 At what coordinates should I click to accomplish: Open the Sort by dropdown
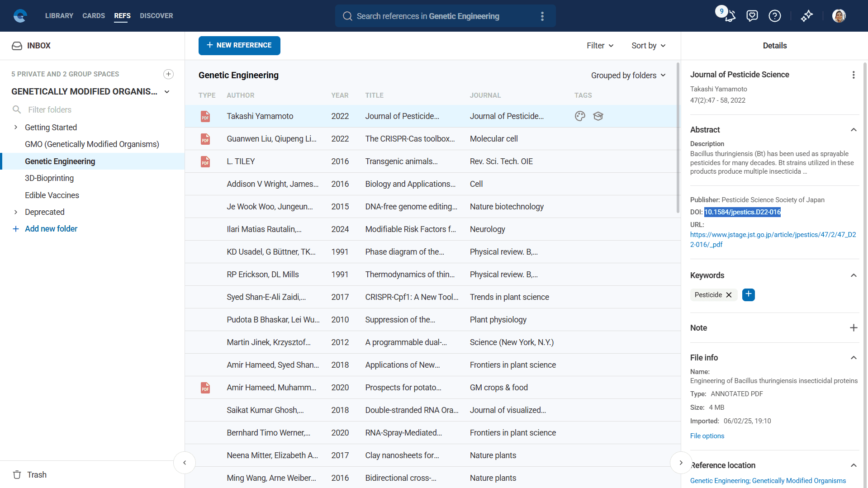click(x=648, y=46)
